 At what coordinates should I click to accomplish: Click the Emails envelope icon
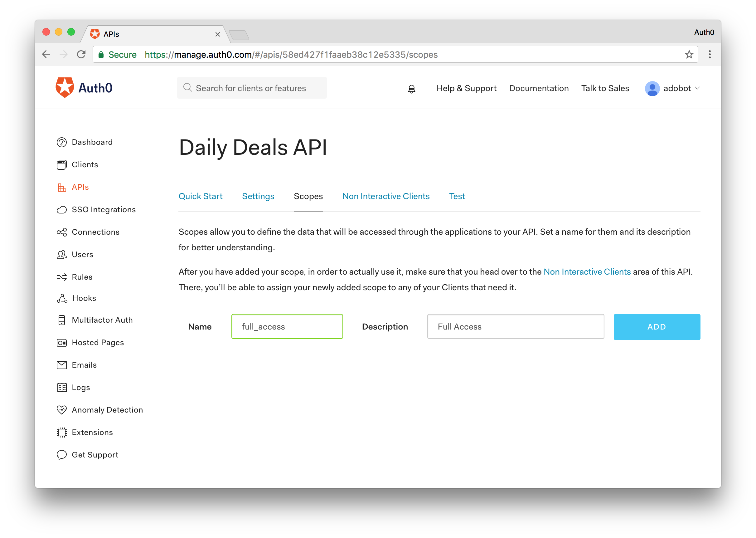(x=61, y=365)
